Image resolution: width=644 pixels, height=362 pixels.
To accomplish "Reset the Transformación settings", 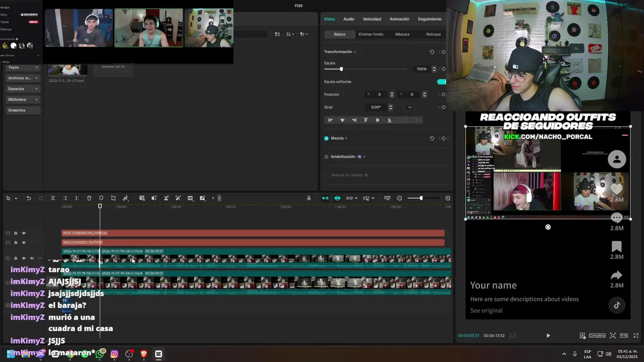I will 432,52.
